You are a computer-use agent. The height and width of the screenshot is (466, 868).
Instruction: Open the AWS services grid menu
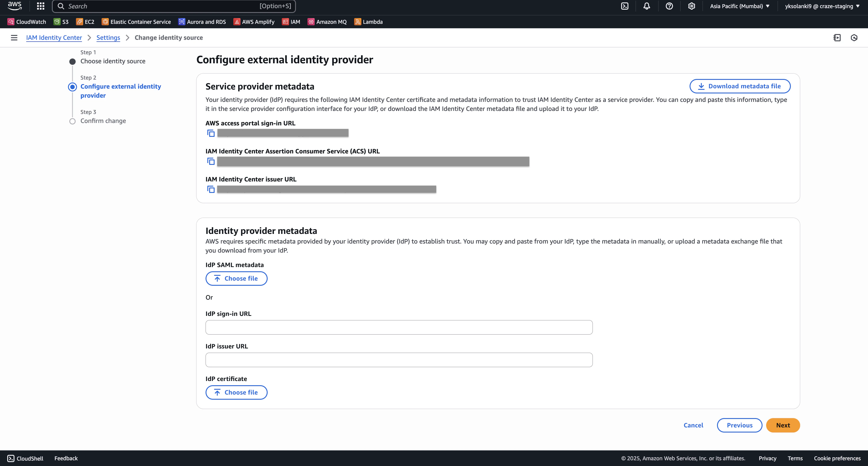coord(40,6)
